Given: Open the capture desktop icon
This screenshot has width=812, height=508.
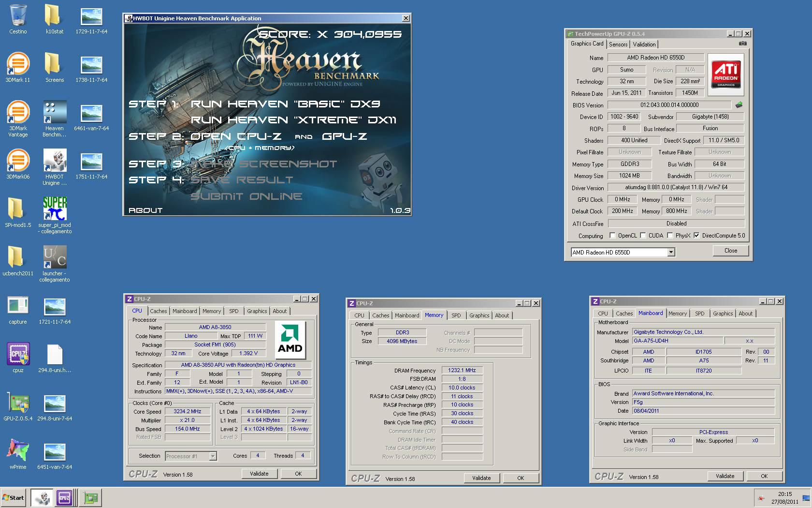Looking at the screenshot, I should 18,310.
